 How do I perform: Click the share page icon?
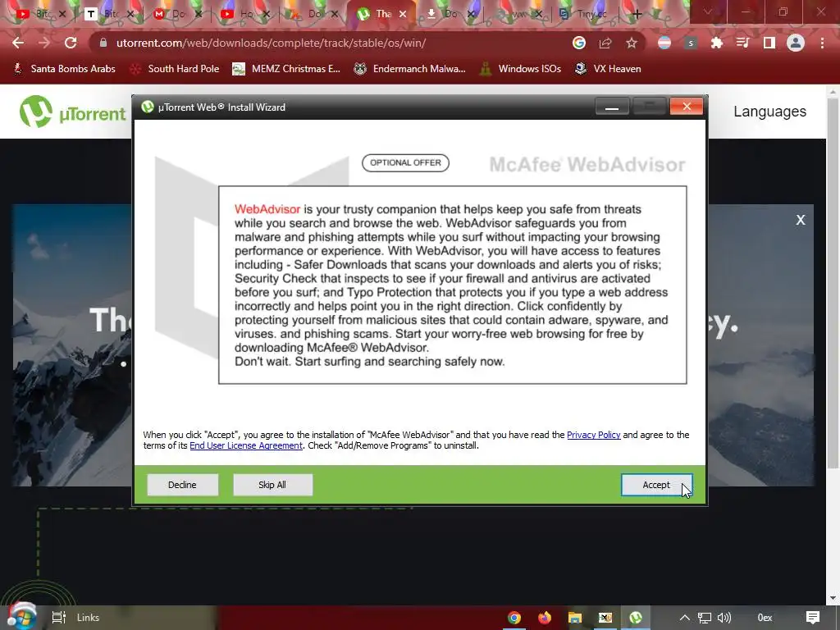[605, 43]
